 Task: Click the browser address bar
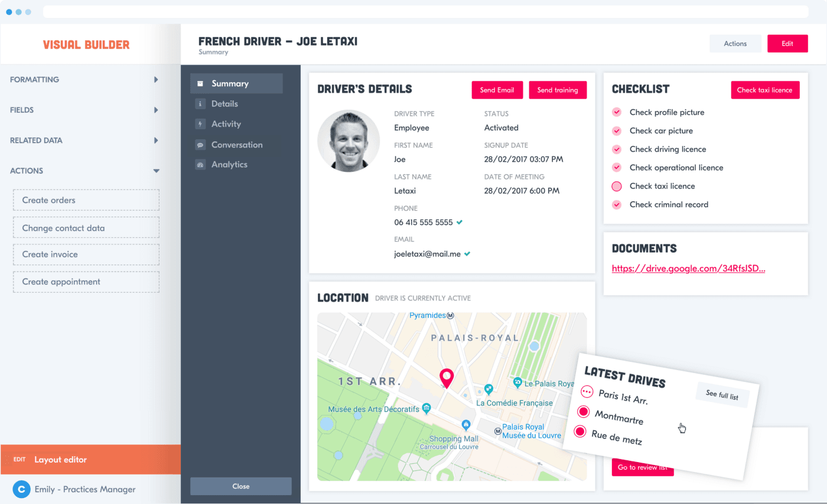pyautogui.click(x=425, y=12)
